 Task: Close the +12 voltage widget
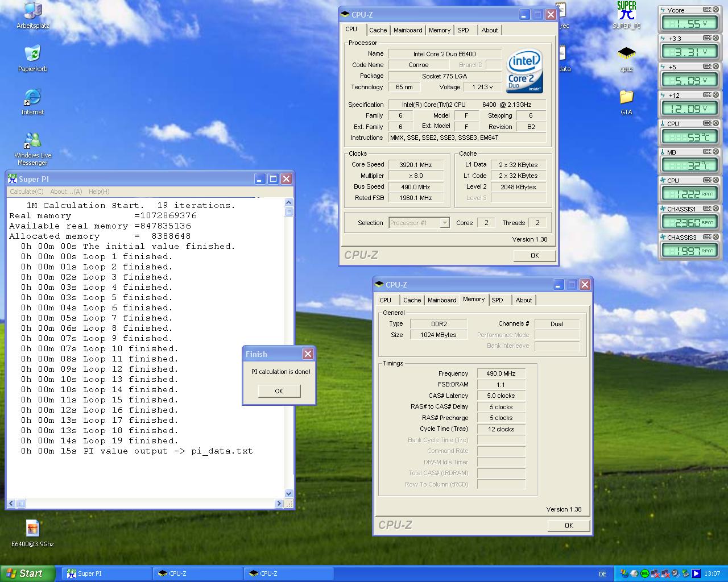coord(716,95)
